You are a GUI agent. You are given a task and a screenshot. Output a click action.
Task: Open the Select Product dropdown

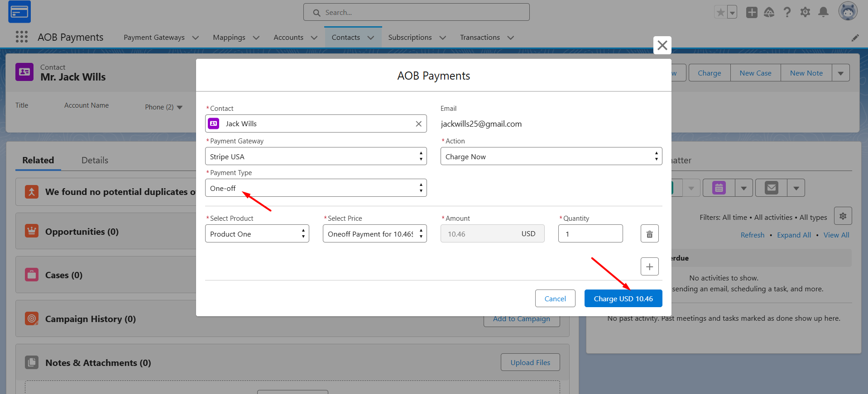257,234
